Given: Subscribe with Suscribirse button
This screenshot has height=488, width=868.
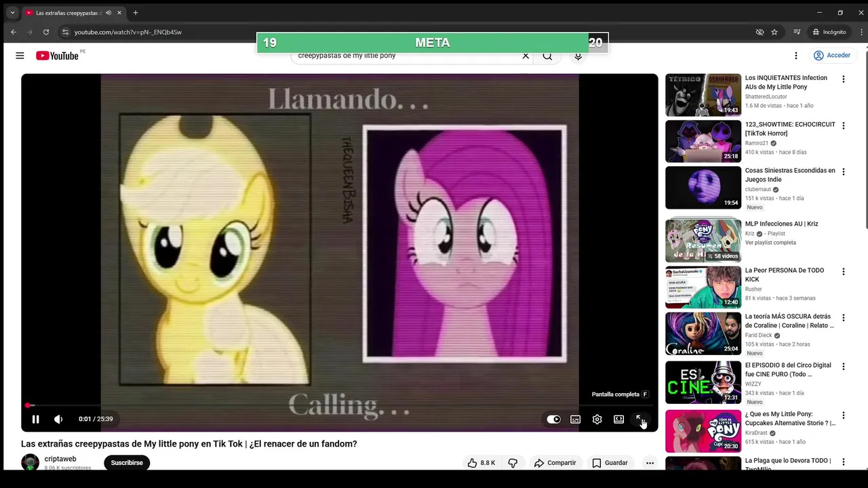Looking at the screenshot, I should 127,463.
